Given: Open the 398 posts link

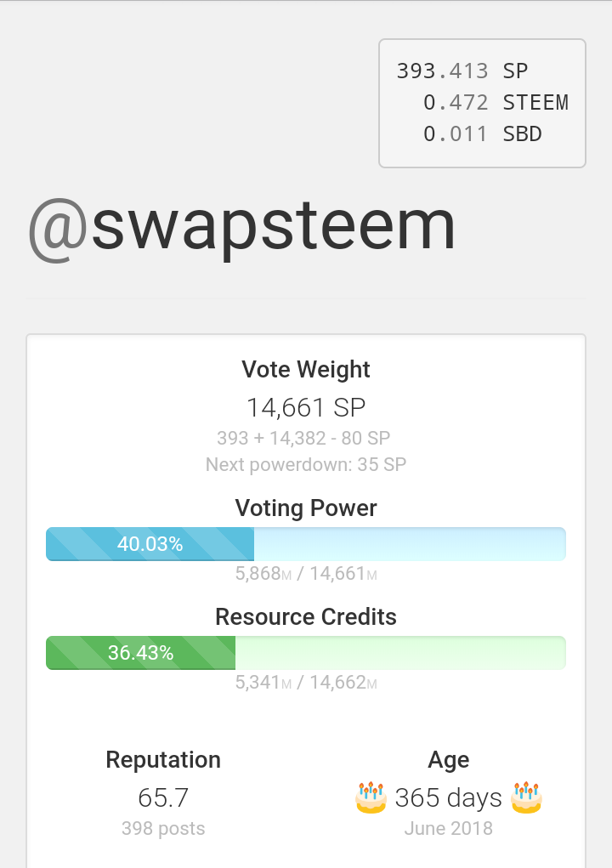Looking at the screenshot, I should point(163,828).
